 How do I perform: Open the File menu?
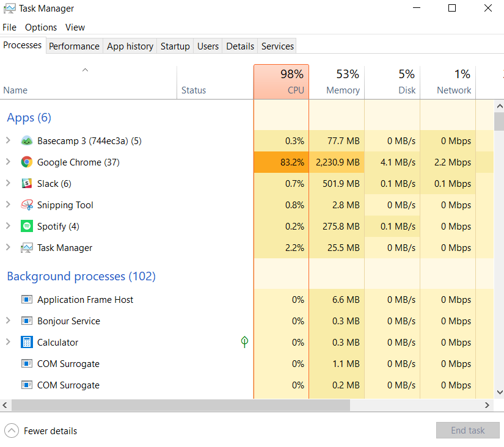[9, 27]
